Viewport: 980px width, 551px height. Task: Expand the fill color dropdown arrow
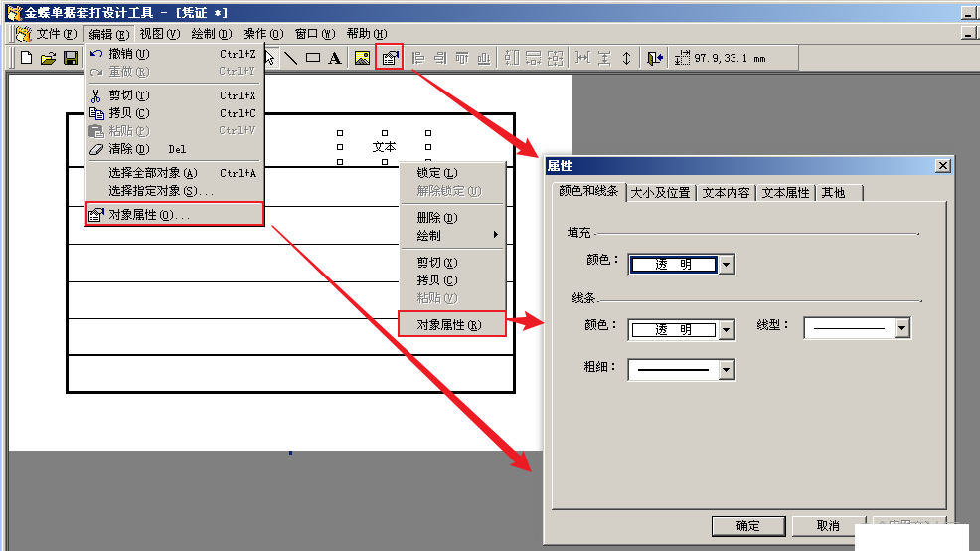tap(727, 265)
